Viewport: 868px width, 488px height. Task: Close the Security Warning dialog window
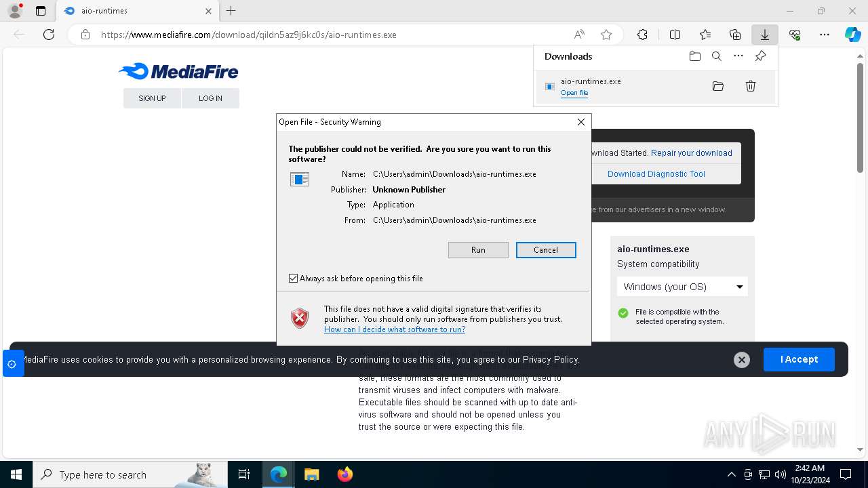[580, 122]
